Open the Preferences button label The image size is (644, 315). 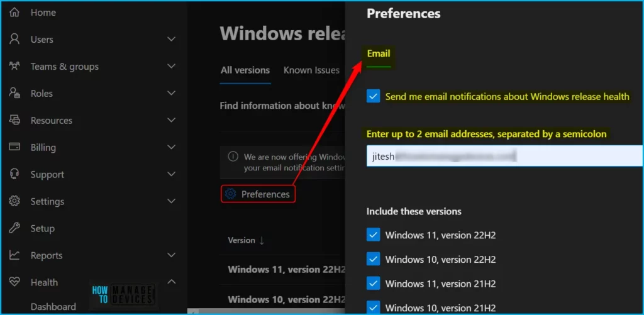(x=265, y=194)
